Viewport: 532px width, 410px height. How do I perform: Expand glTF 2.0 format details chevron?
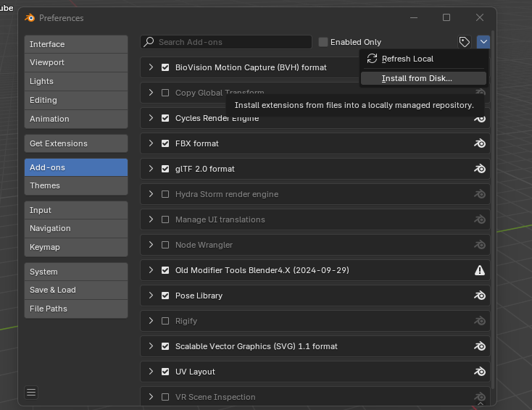point(151,169)
